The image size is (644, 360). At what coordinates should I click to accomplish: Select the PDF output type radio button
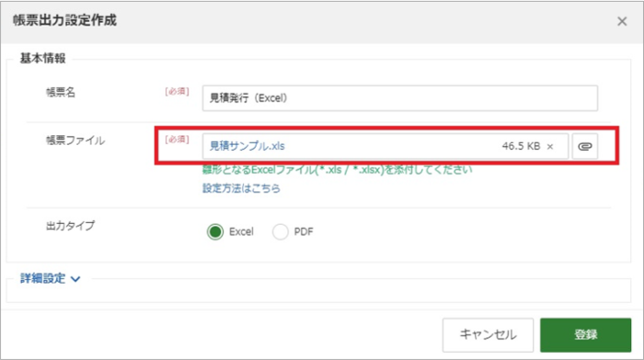(280, 232)
